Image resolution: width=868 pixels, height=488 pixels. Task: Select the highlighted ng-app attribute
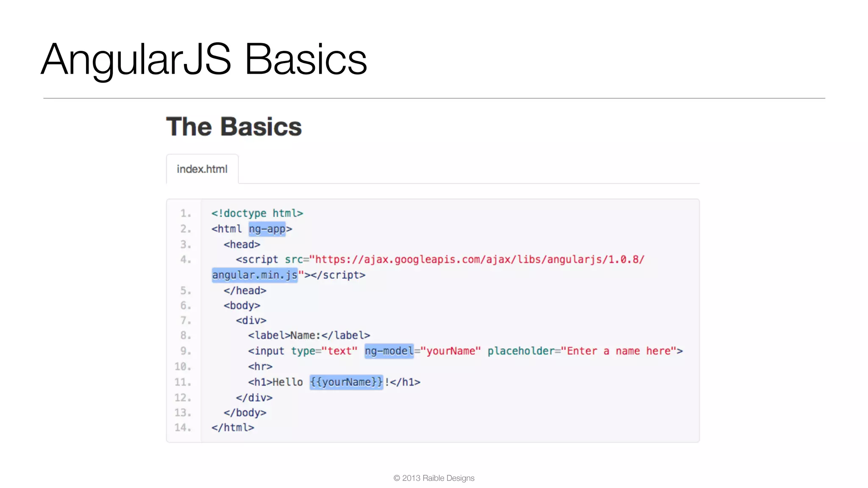267,229
